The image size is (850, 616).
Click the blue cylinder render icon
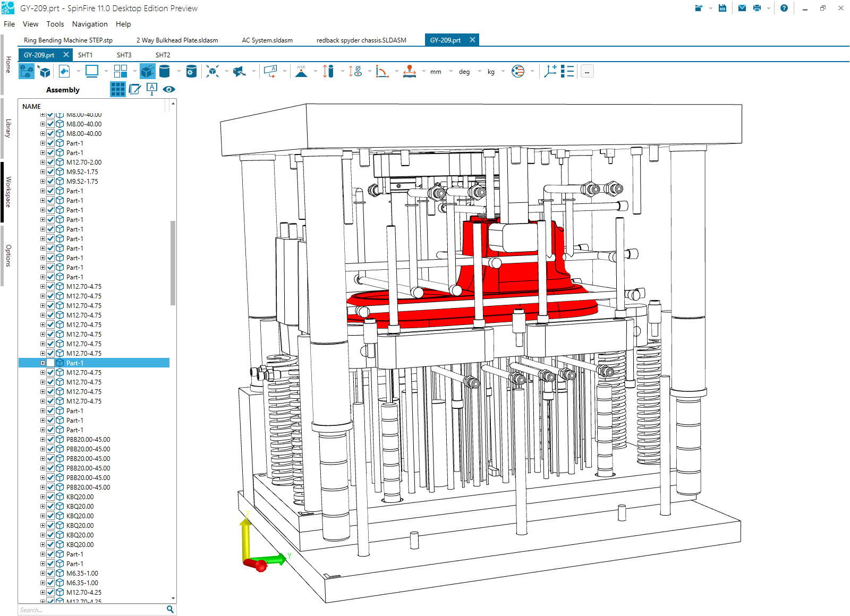pos(165,71)
